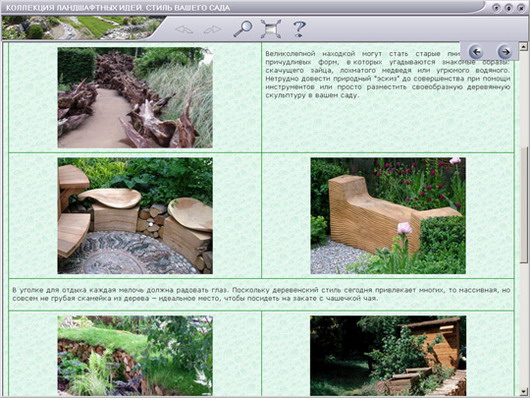Viewport: 530px width, 398px height.
Task: Open the carved wooden bench photo
Action: pos(388,216)
